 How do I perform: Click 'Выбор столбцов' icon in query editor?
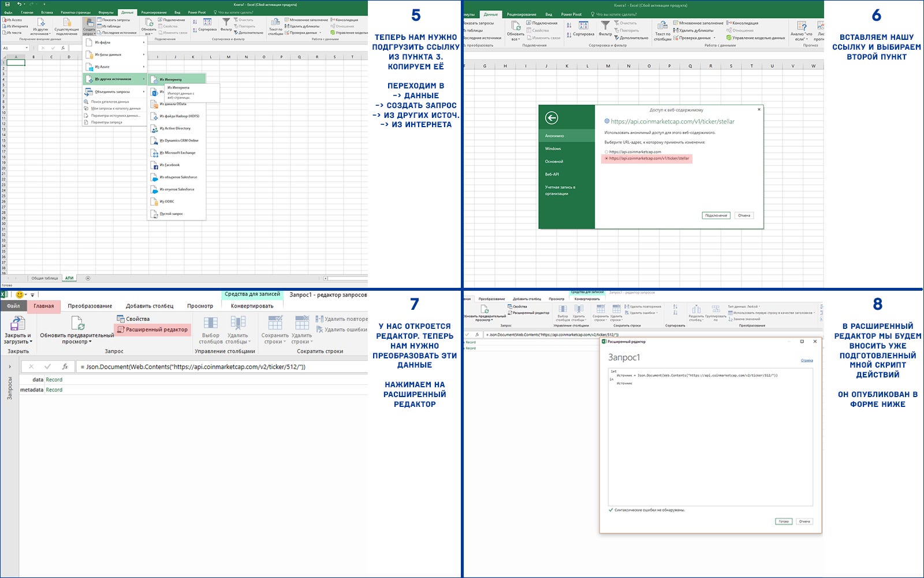pyautogui.click(x=211, y=331)
